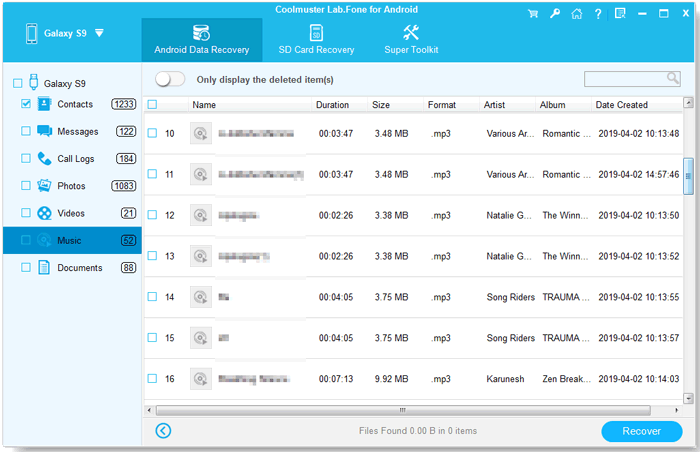Toggle only display deleted items switch
The image size is (700, 452).
pos(170,80)
